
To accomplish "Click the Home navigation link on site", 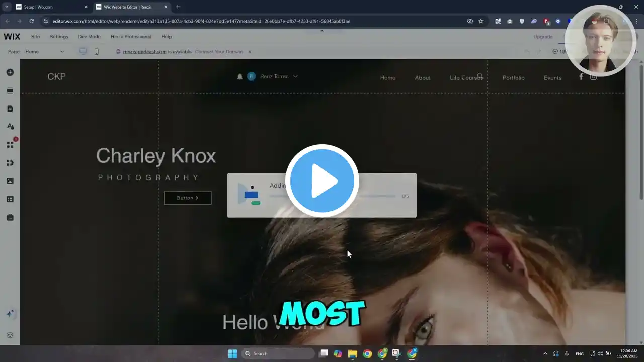I will tap(388, 78).
